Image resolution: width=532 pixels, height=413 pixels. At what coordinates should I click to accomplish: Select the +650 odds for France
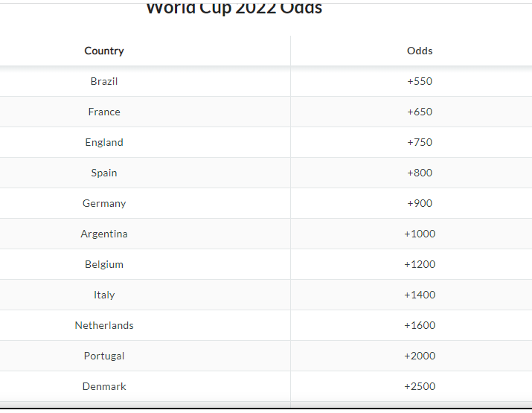[420, 112]
